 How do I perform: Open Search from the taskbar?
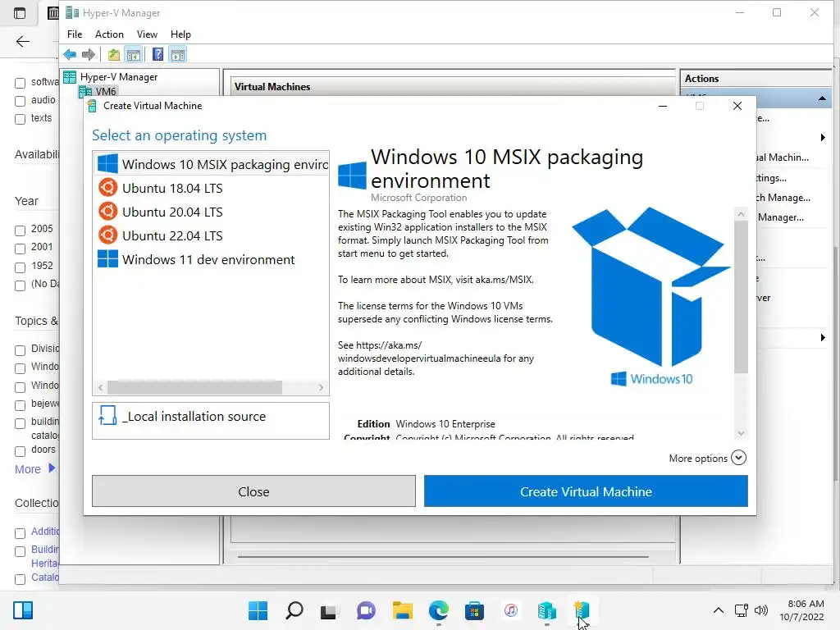point(294,610)
